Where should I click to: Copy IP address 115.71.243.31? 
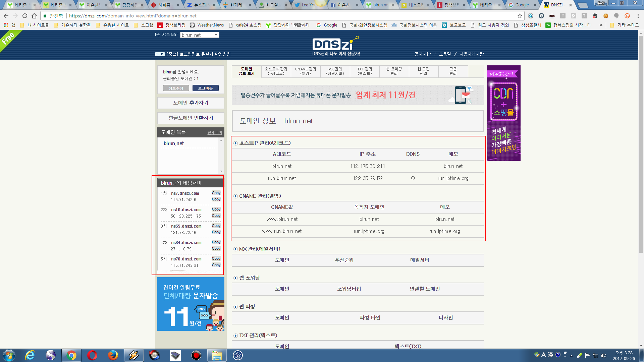216,265
